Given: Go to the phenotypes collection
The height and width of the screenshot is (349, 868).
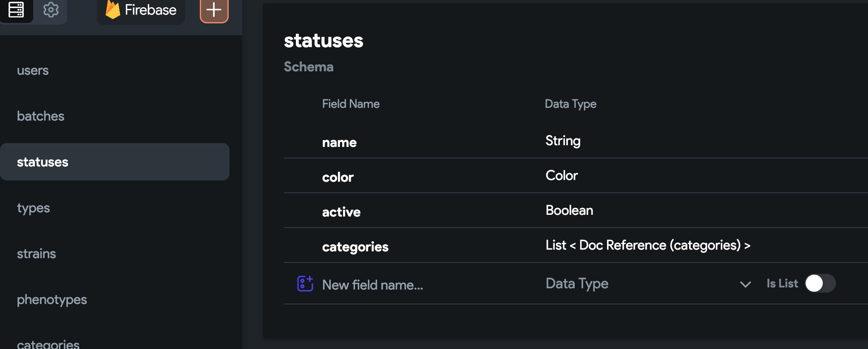Looking at the screenshot, I should [52, 300].
